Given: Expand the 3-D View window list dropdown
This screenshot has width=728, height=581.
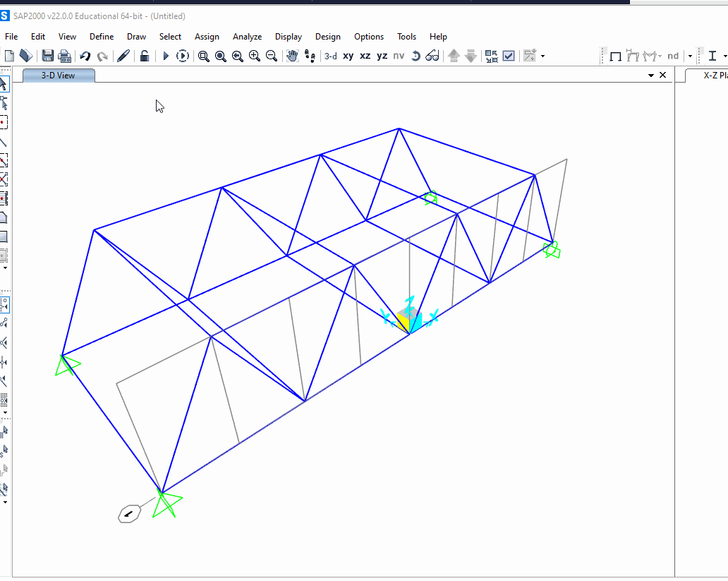Looking at the screenshot, I should tap(651, 76).
